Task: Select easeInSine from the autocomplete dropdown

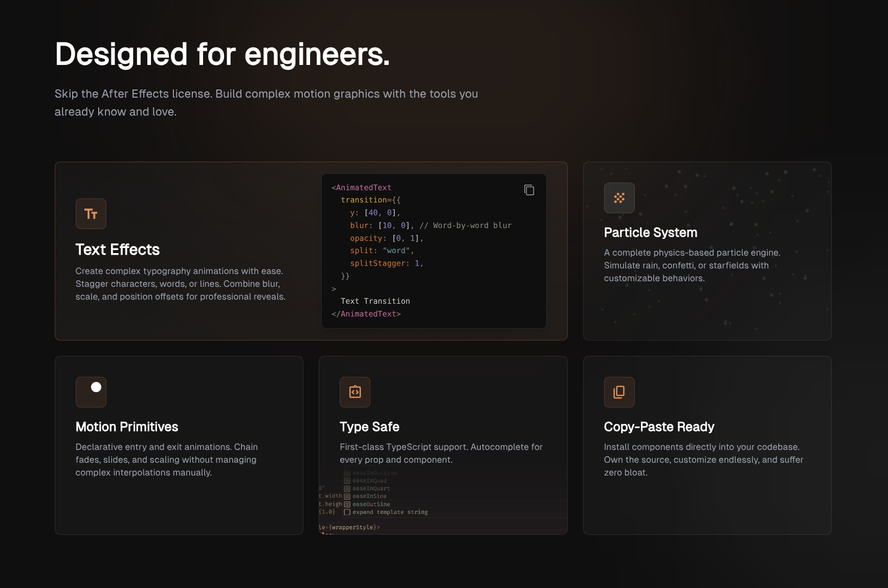Action: pos(369,496)
